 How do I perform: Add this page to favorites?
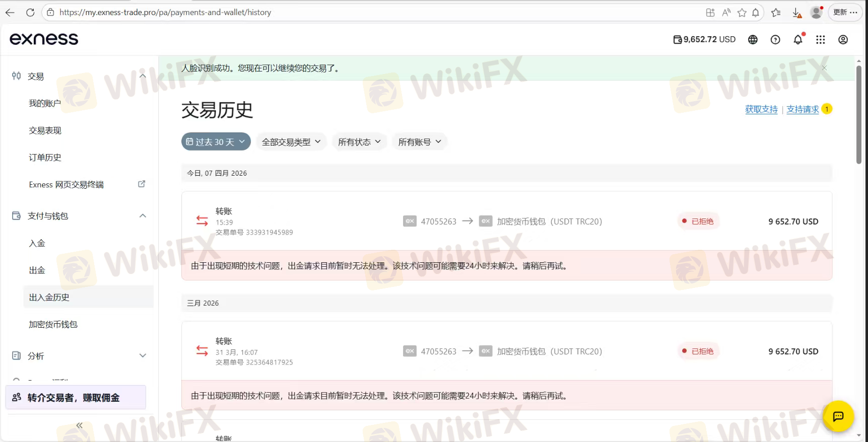742,13
